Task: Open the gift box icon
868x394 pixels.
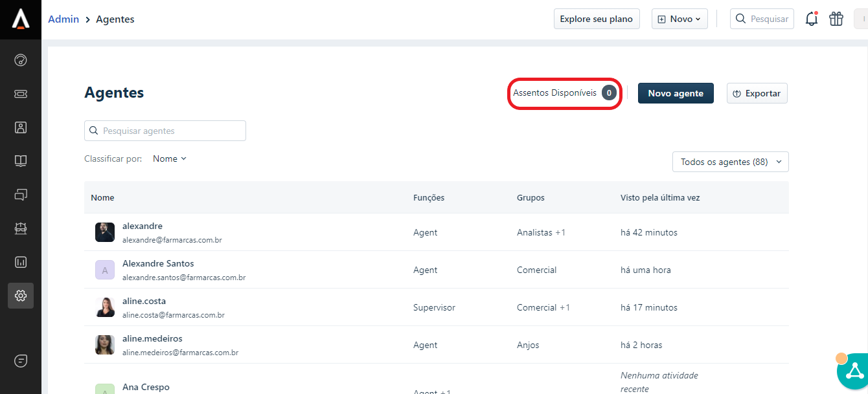Action: click(836, 19)
